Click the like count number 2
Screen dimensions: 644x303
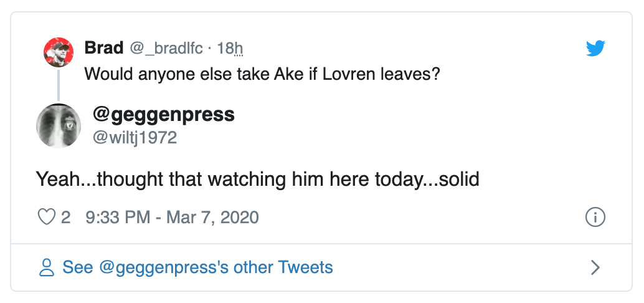click(65, 217)
